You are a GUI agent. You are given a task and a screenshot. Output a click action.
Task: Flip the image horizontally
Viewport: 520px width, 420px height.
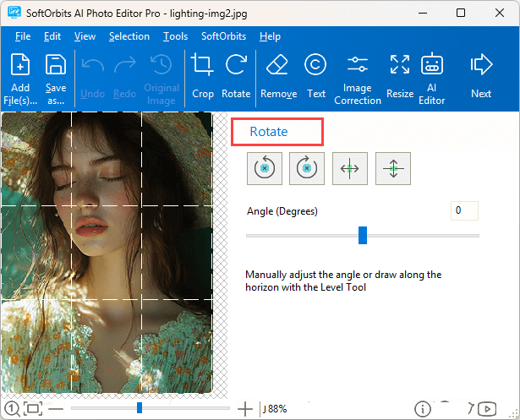coord(350,168)
